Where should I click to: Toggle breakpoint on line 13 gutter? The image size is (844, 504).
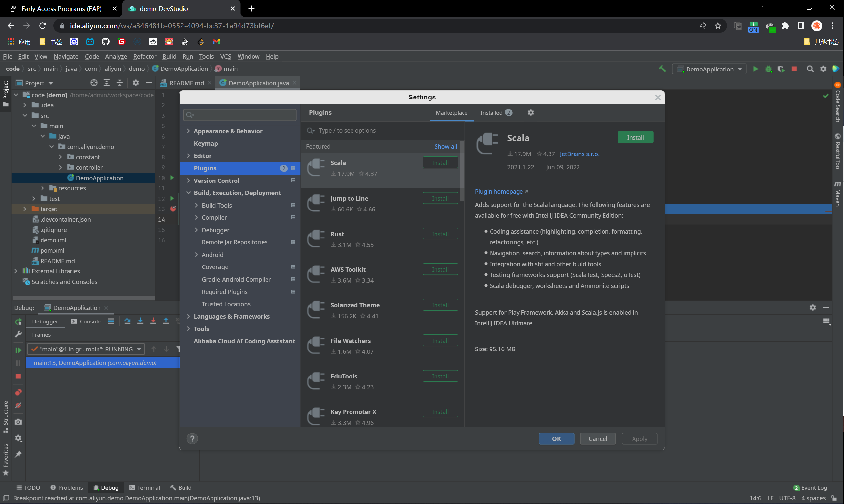click(173, 209)
